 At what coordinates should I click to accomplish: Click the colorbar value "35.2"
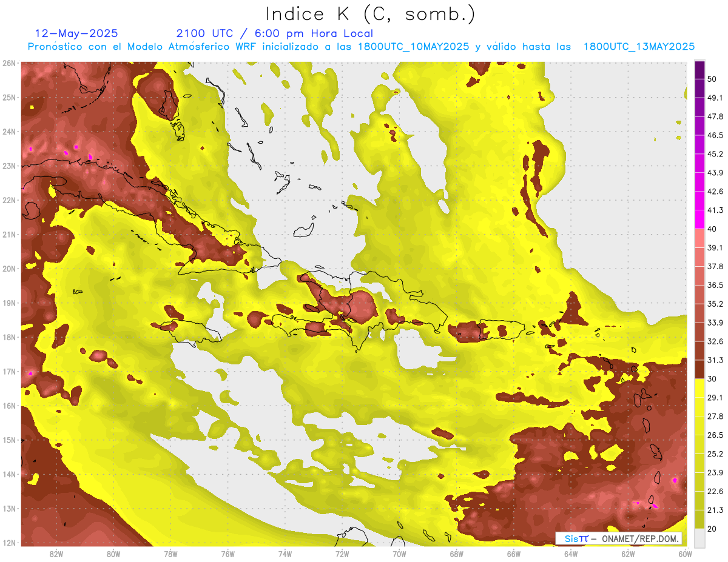715,304
